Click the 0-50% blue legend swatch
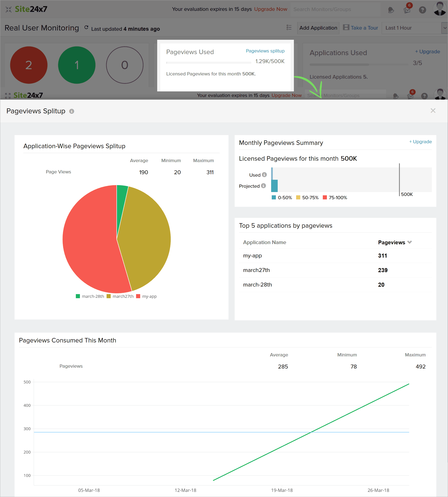The width and height of the screenshot is (448, 497). pos(274,197)
